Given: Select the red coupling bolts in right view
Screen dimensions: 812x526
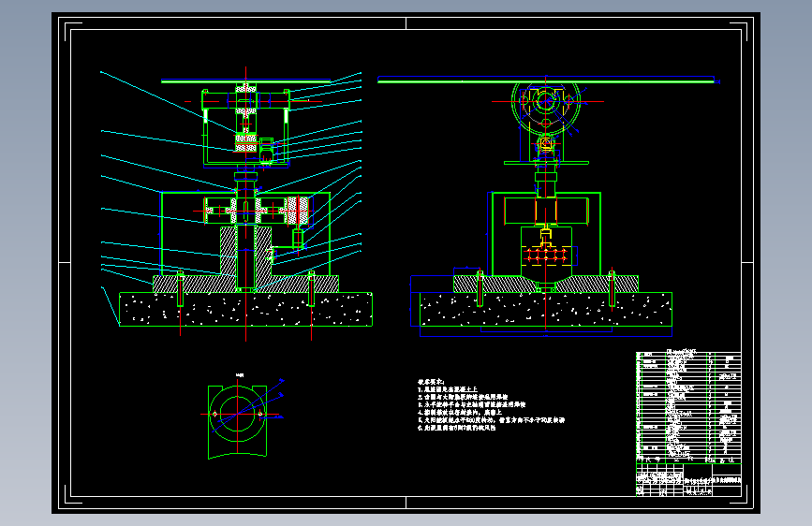Looking at the screenshot, I should 546,255.
